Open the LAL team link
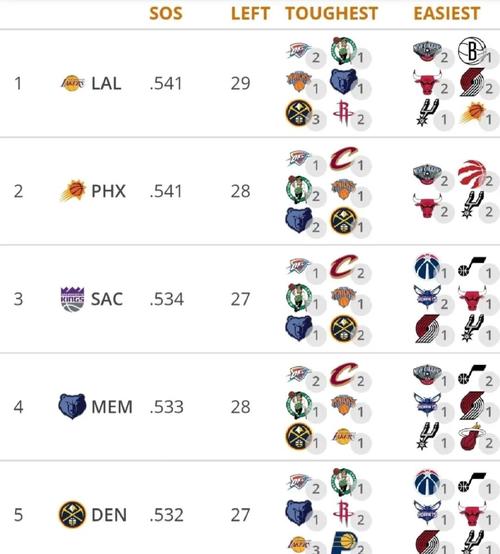The image size is (500, 554). pos(106,83)
